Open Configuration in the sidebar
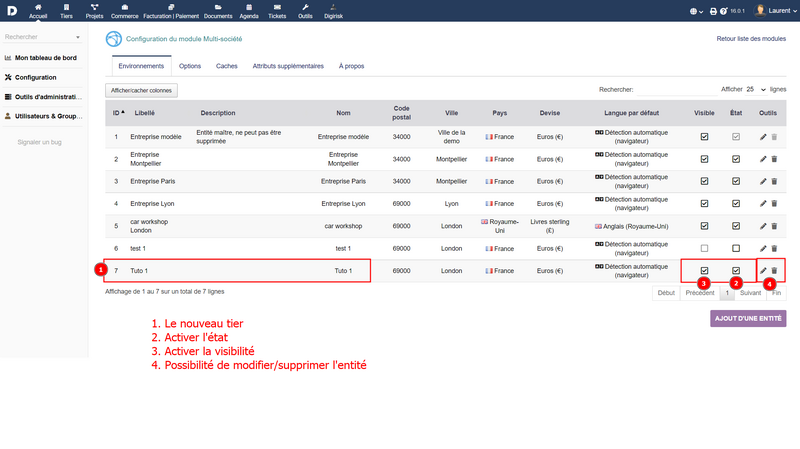 point(31,78)
